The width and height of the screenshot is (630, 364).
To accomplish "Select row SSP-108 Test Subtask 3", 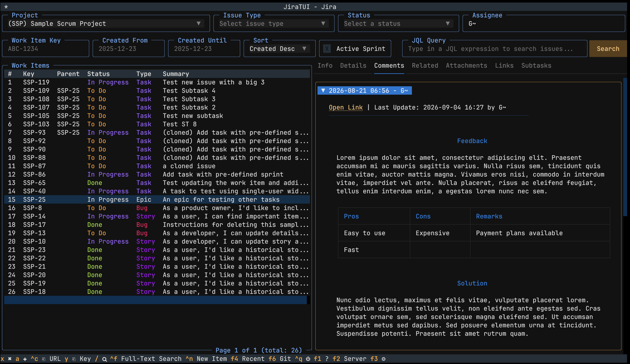I will (x=157, y=99).
